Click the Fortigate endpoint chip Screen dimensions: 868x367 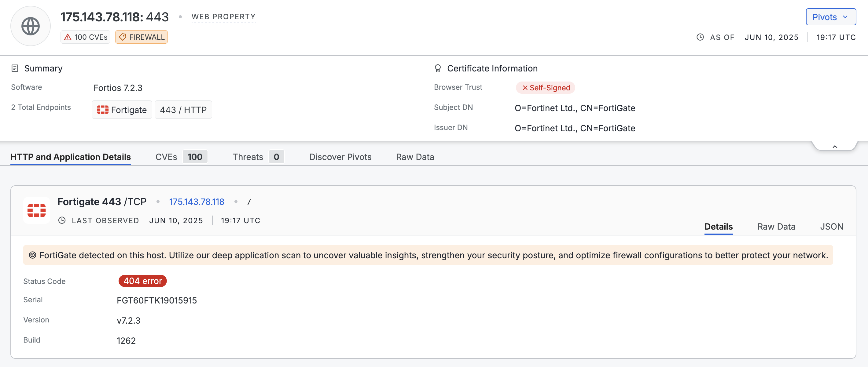(x=122, y=110)
